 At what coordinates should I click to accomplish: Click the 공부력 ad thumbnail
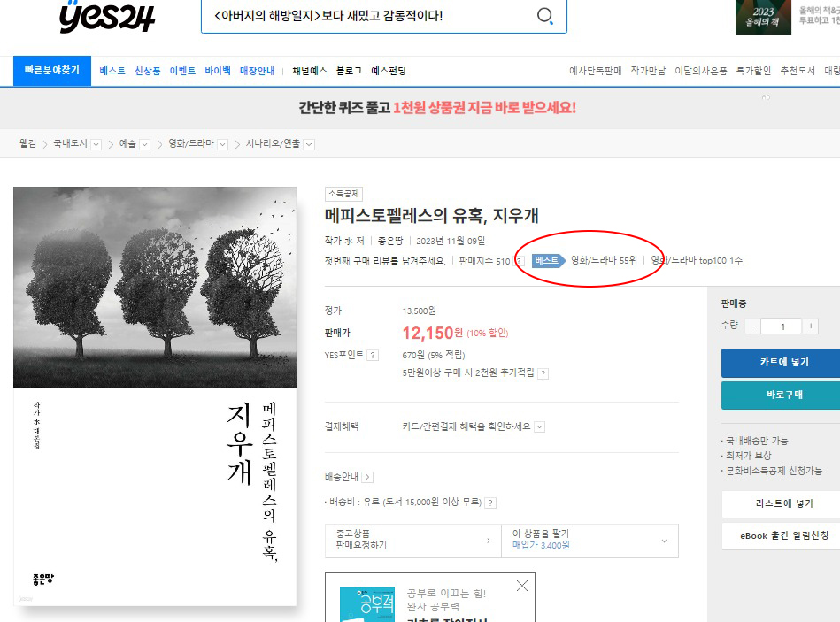[367, 605]
